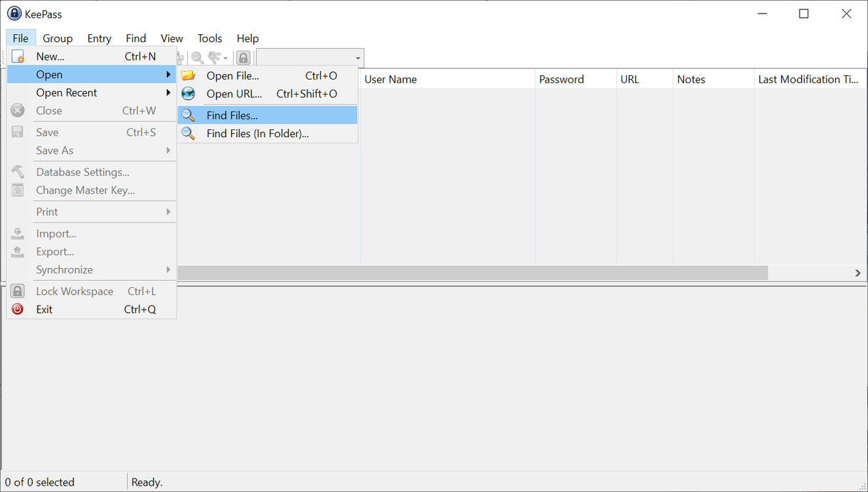Image resolution: width=868 pixels, height=492 pixels.
Task: Click the toolbar Lock Workspace padlock button
Action: [x=243, y=58]
